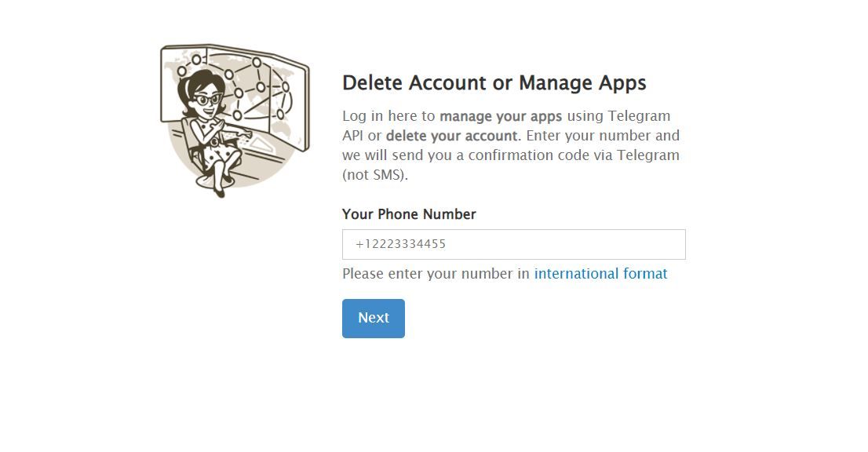Viewport: 868px width, 452px height.
Task: Click the words 'confirmation code via Telegram'
Action: pos(574,155)
